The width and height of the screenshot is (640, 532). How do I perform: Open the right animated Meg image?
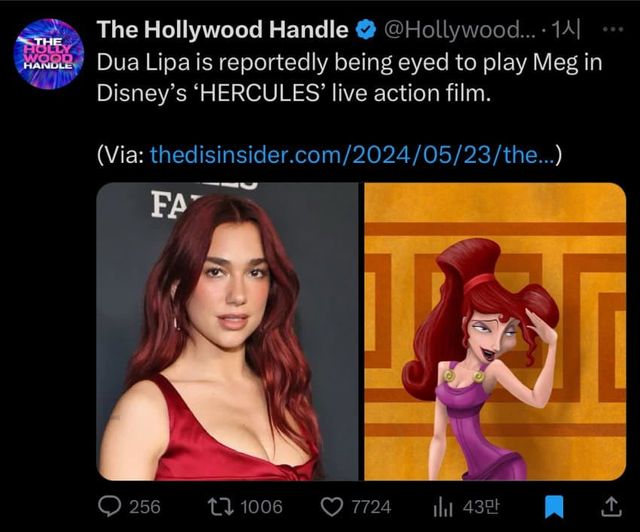click(x=494, y=331)
